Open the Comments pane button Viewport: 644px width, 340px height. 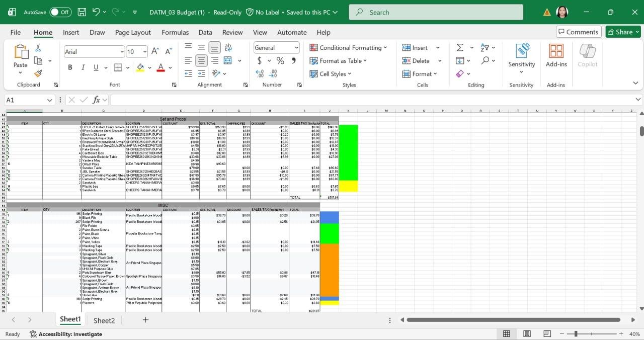[x=579, y=32]
